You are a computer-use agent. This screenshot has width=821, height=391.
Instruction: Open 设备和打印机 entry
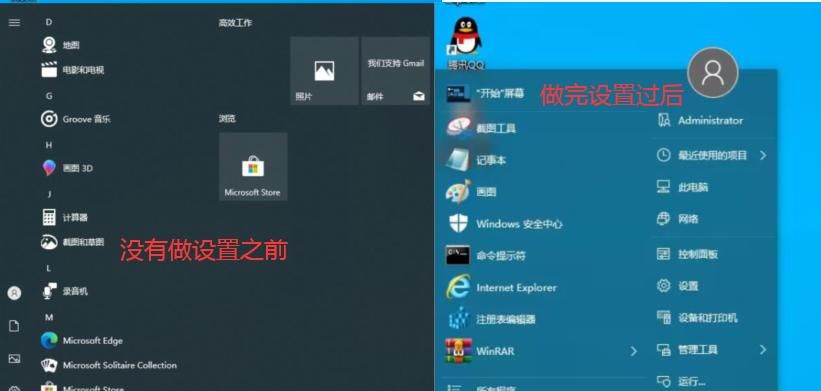tap(708, 318)
